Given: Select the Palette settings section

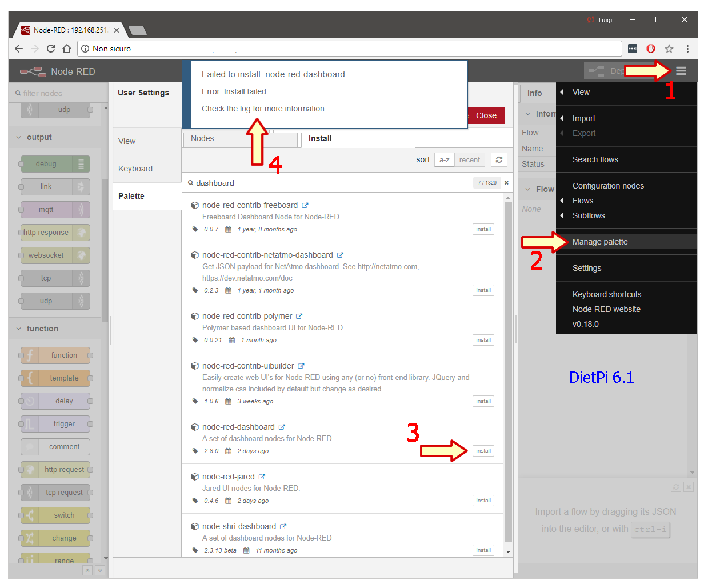Looking at the screenshot, I should [x=147, y=196].
